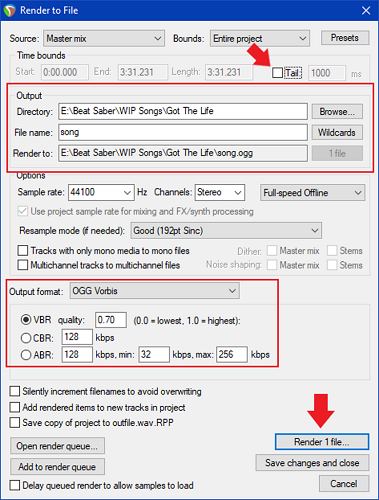The image size is (379, 500).
Task: Change the Resample mode dropdown
Action: tap(226, 231)
